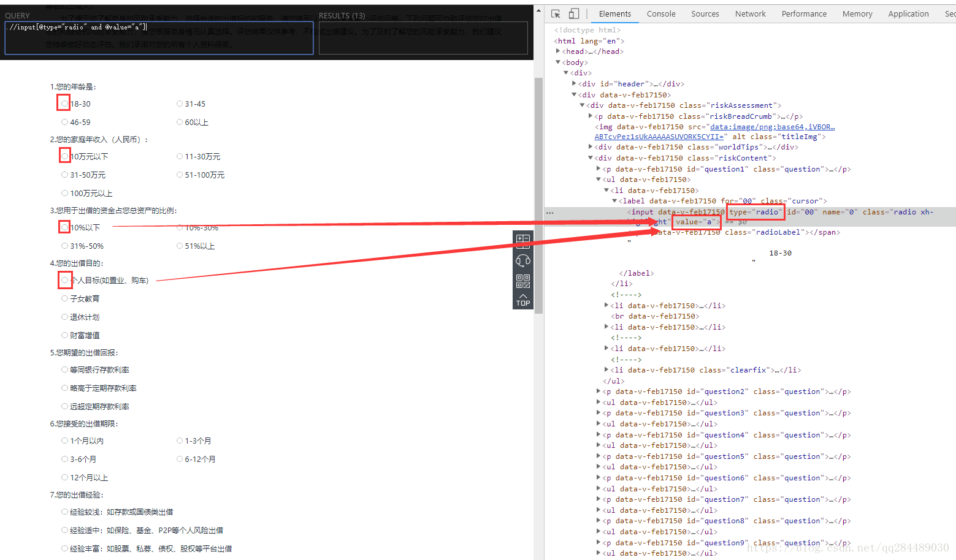Expand the question1 p node
The height and width of the screenshot is (560, 956).
pyautogui.click(x=598, y=168)
